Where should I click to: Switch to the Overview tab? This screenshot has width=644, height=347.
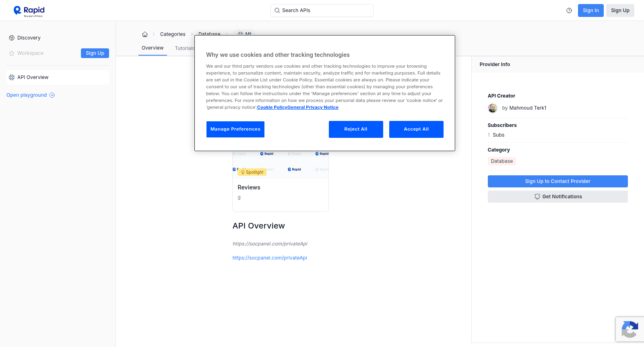click(153, 48)
